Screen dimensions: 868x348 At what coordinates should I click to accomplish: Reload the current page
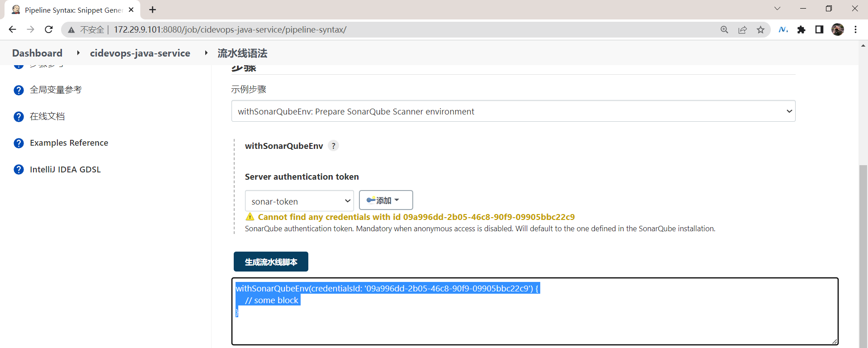pyautogui.click(x=49, y=29)
